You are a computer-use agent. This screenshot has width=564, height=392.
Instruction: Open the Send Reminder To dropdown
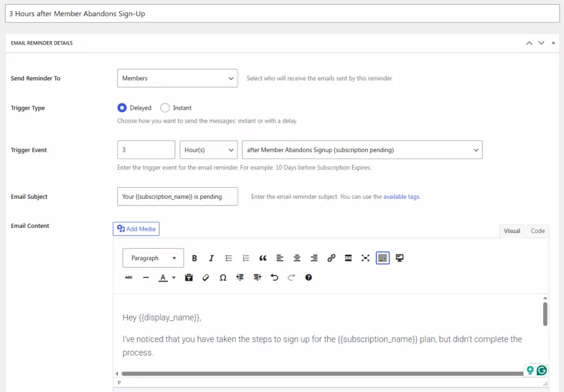coord(177,78)
